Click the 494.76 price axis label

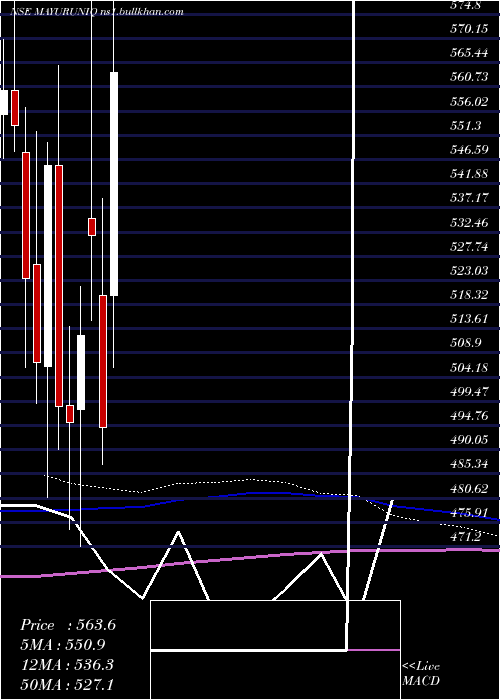pos(469,416)
